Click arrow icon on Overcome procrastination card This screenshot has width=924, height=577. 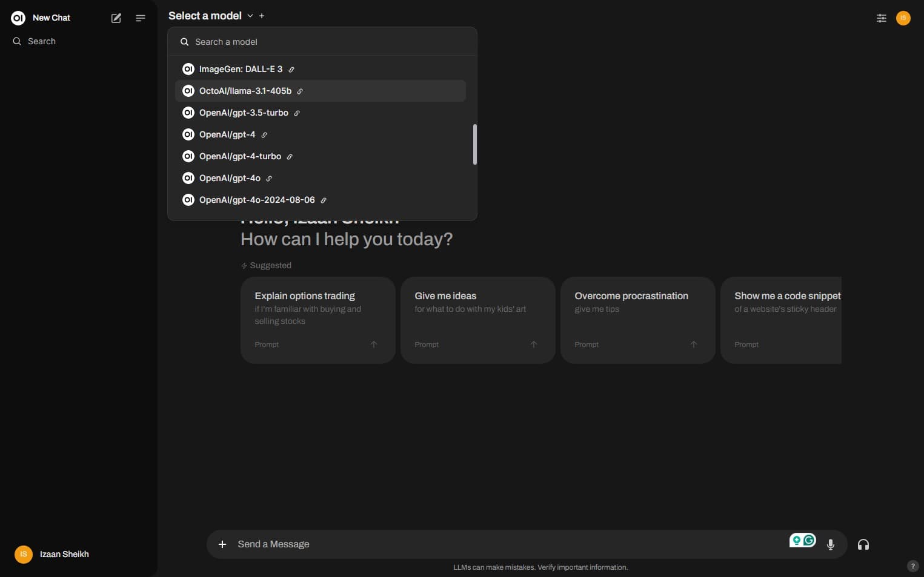click(x=694, y=345)
